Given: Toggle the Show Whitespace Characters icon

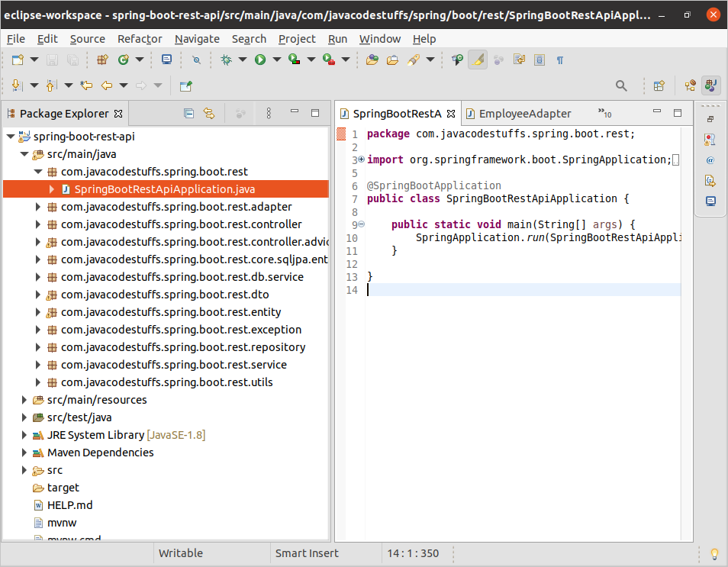Looking at the screenshot, I should (560, 60).
